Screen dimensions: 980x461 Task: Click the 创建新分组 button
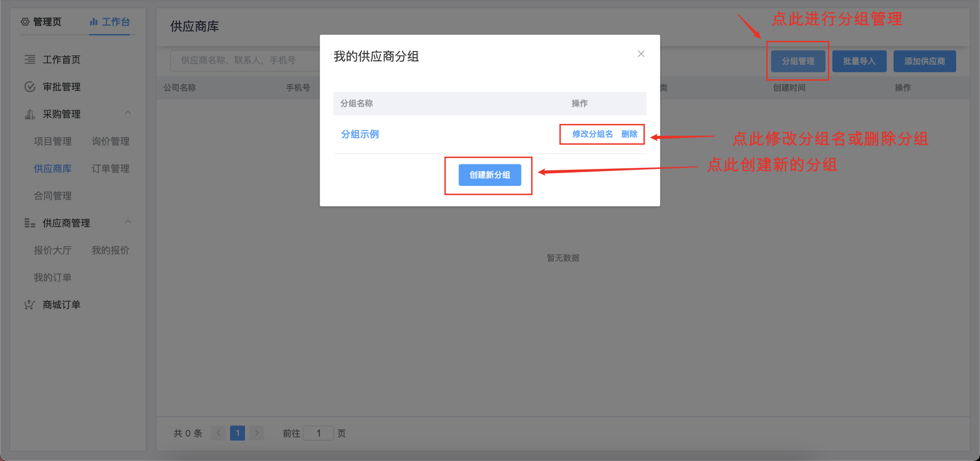(489, 175)
